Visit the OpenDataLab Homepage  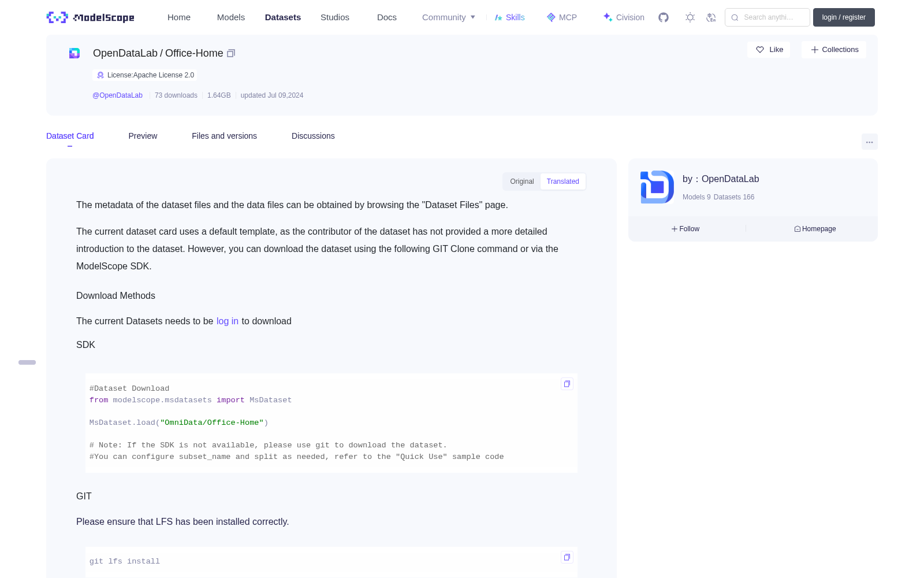[x=815, y=229]
